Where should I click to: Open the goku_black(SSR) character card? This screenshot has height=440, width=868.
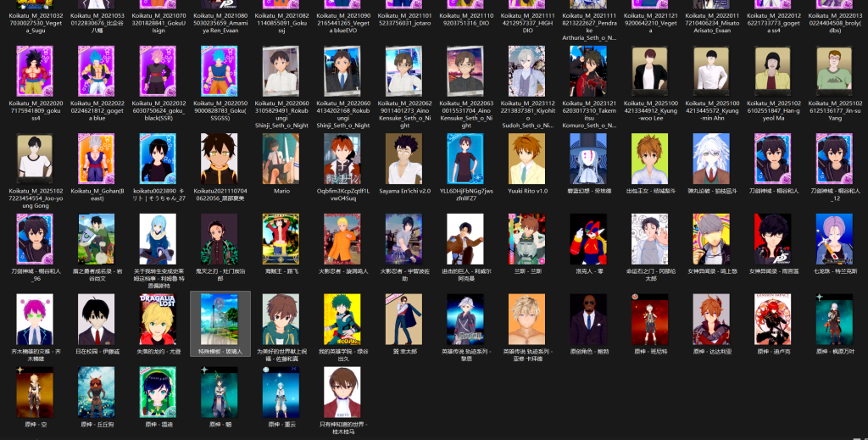159,72
